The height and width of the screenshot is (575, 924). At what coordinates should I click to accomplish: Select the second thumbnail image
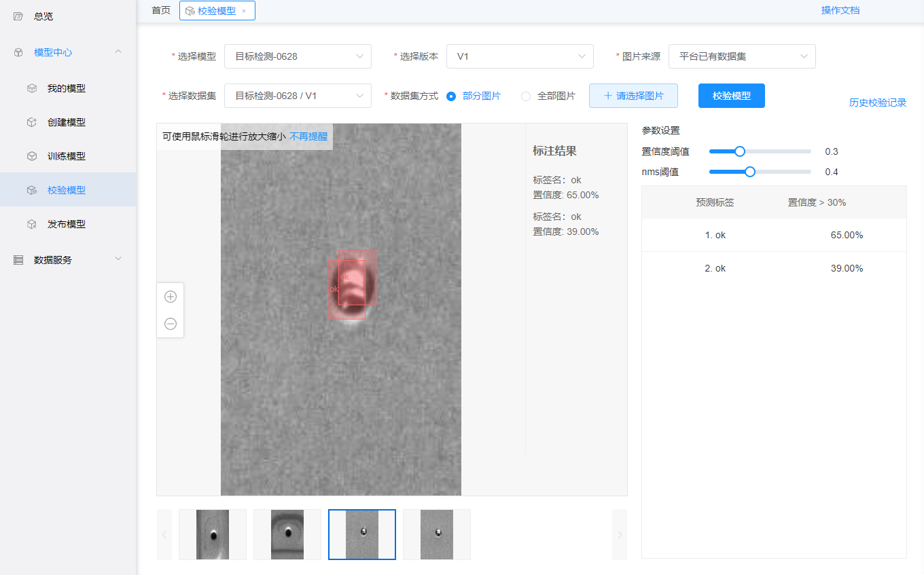tap(287, 535)
